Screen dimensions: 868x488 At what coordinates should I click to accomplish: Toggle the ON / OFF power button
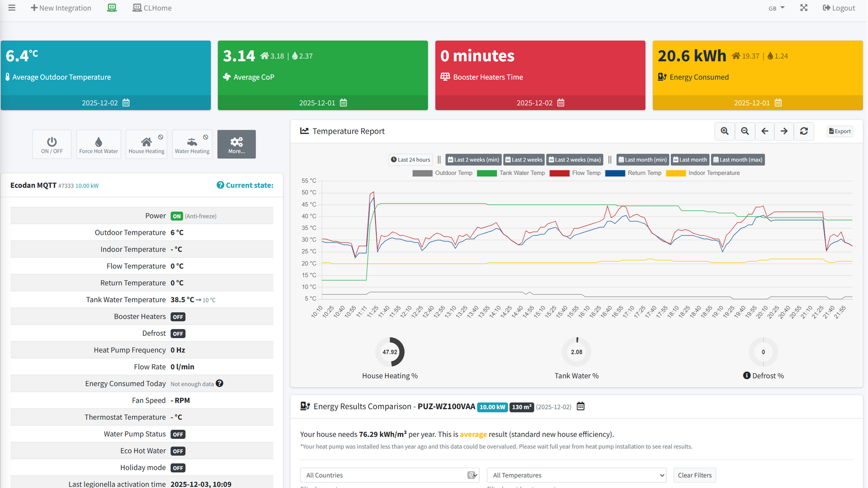52,144
